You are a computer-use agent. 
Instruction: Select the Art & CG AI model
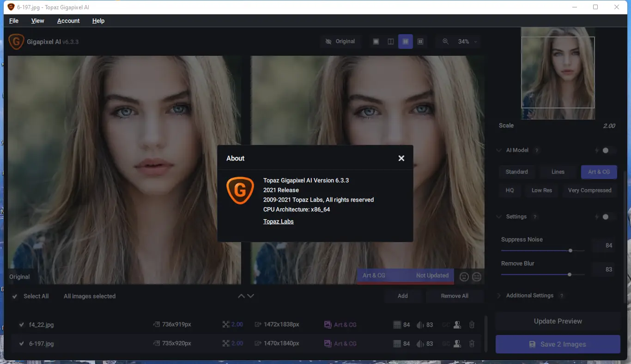[599, 172]
